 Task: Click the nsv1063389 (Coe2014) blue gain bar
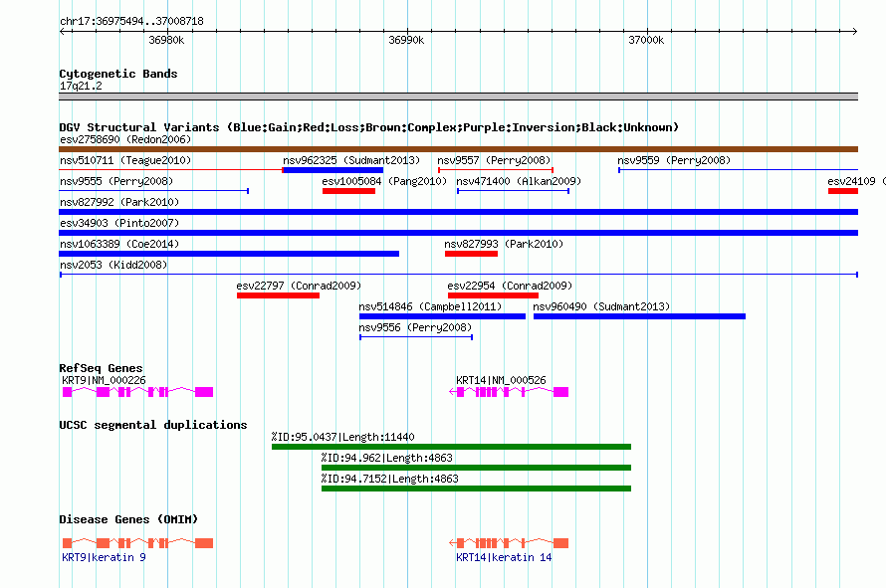pyautogui.click(x=229, y=254)
